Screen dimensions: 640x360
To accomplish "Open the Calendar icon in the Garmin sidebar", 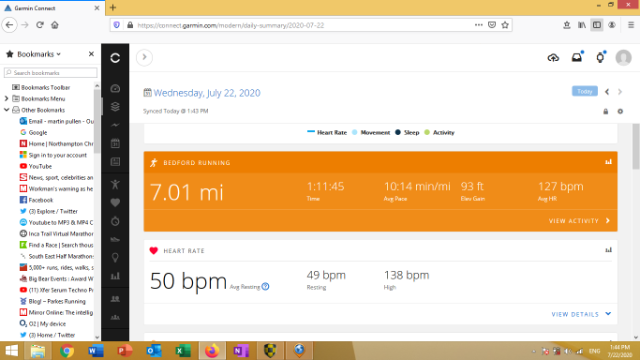I will coord(115,143).
